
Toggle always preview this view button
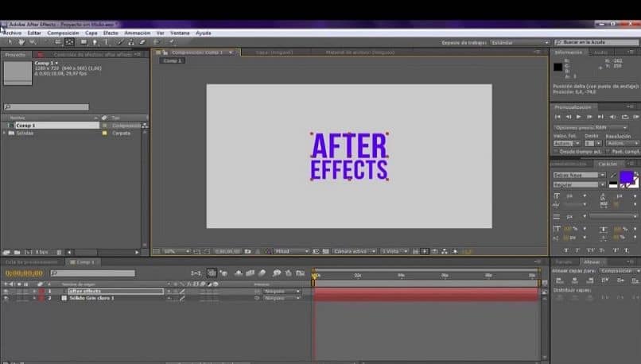pos(156,251)
